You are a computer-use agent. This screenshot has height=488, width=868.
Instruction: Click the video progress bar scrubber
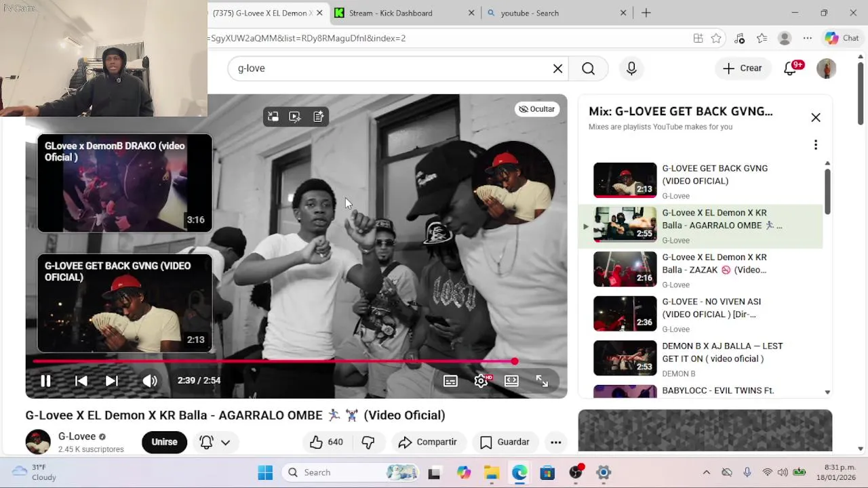click(x=515, y=361)
